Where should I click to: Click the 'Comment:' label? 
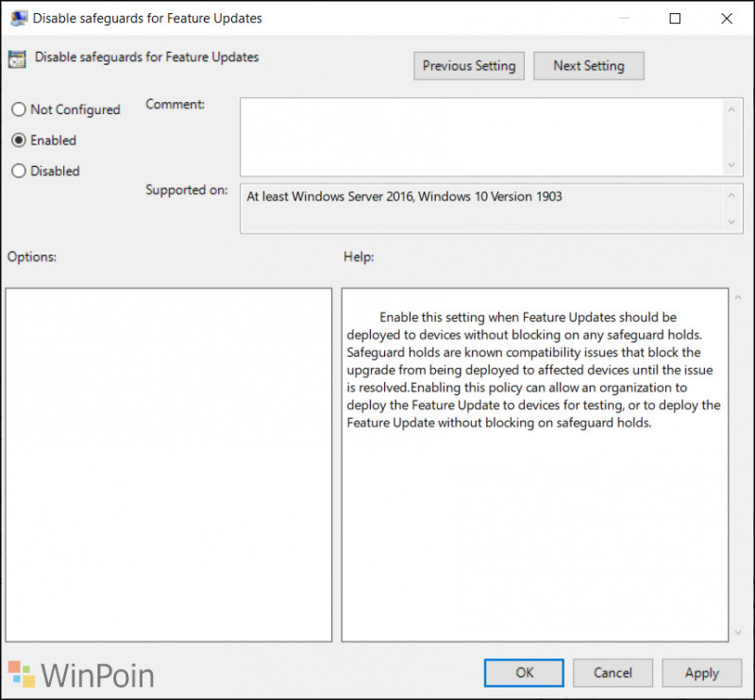point(176,104)
